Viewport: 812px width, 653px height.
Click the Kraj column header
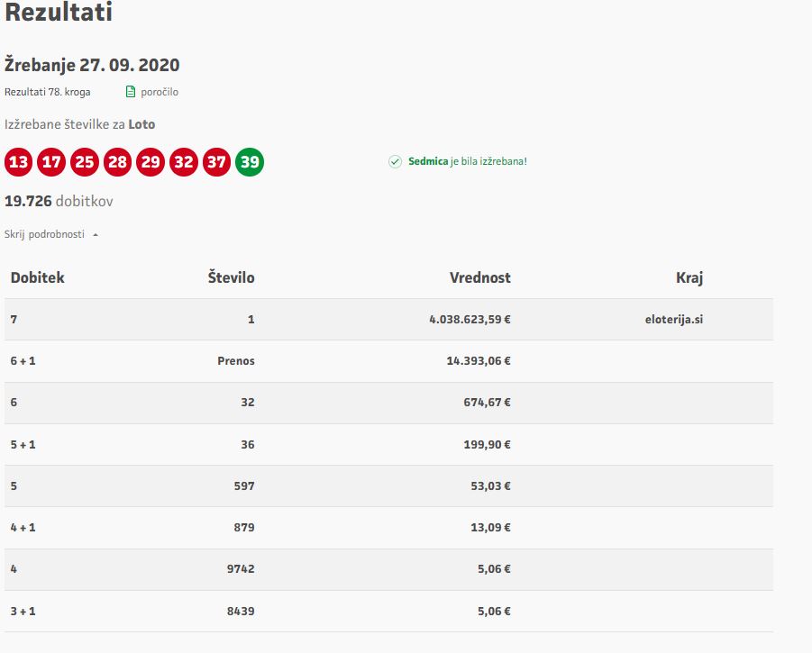(x=689, y=277)
